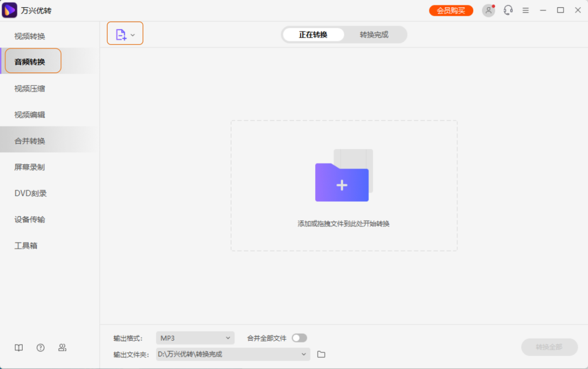Open the hamburger menu icon at top right

525,10
